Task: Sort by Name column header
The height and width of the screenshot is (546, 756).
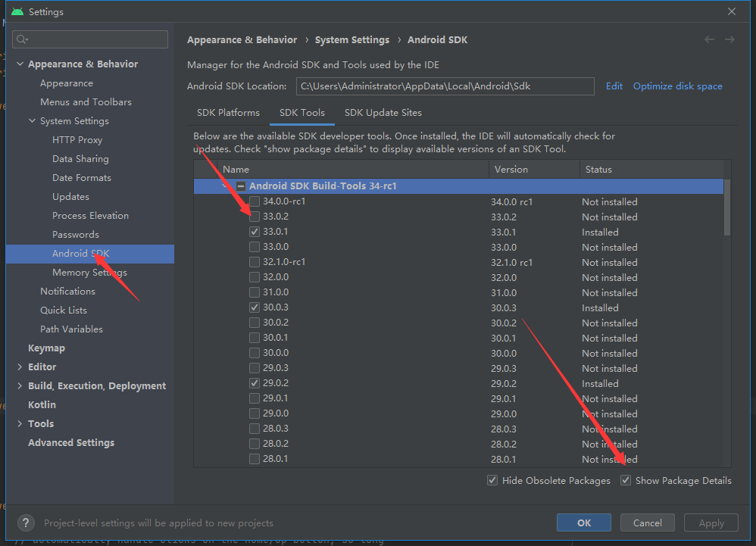Action: click(354, 170)
